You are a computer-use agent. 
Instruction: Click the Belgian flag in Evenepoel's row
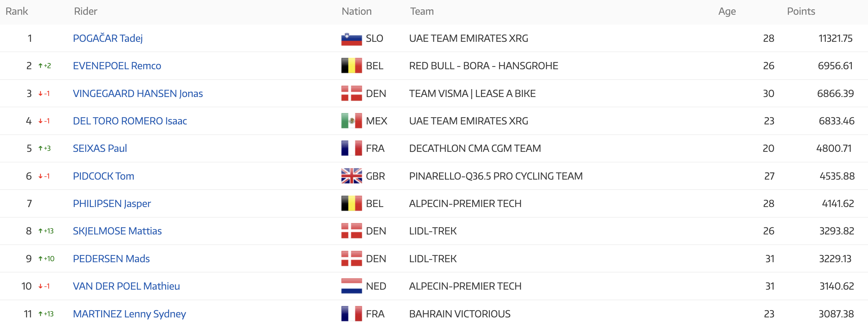pyautogui.click(x=351, y=66)
